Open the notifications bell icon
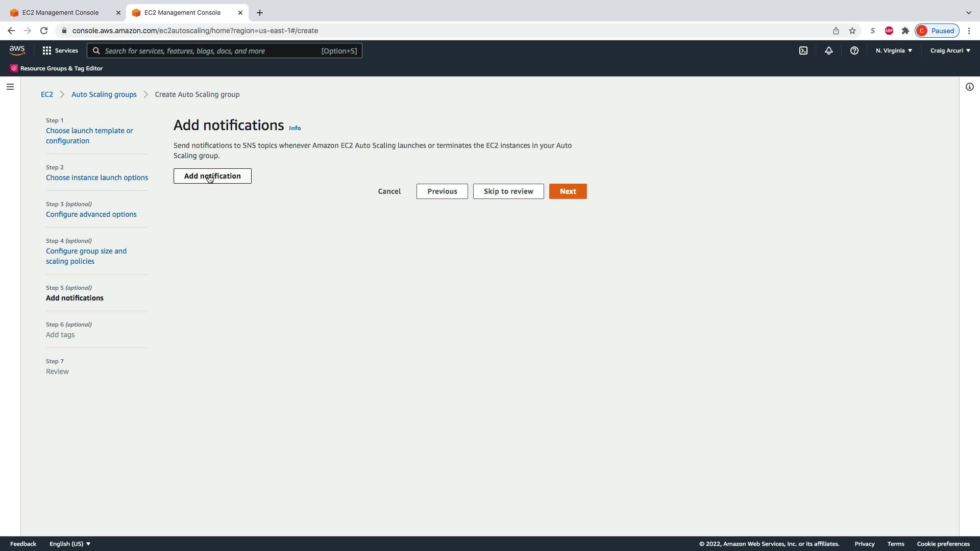980x551 pixels. 828,51
